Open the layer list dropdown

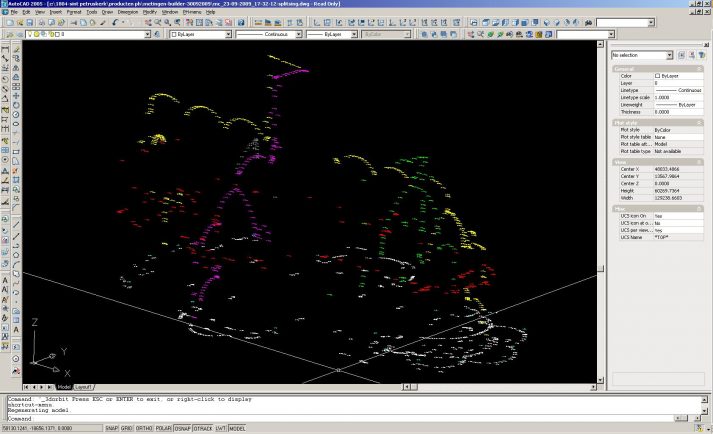147,35
